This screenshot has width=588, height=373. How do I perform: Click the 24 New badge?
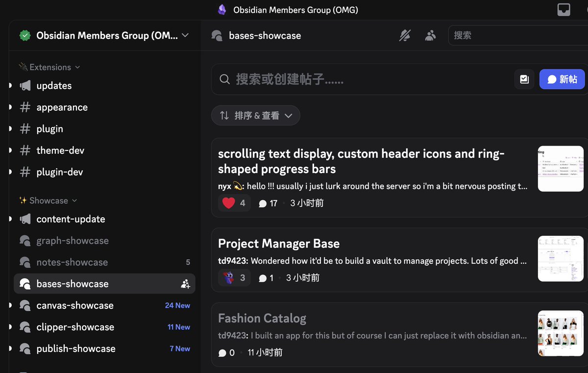[177, 305]
